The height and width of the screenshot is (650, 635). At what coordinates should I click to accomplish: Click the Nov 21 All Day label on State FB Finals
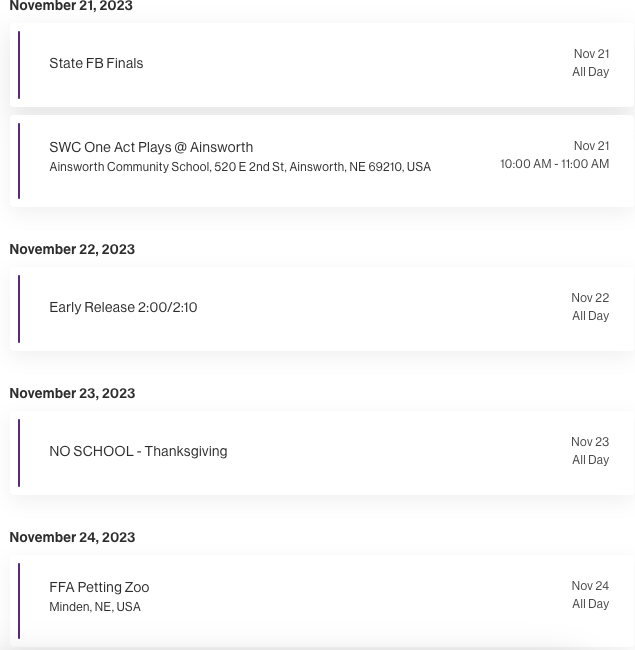(x=591, y=63)
